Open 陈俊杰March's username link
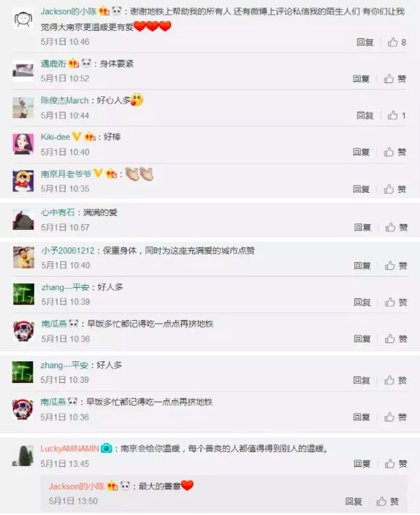This screenshot has height=515, width=420. click(x=65, y=101)
